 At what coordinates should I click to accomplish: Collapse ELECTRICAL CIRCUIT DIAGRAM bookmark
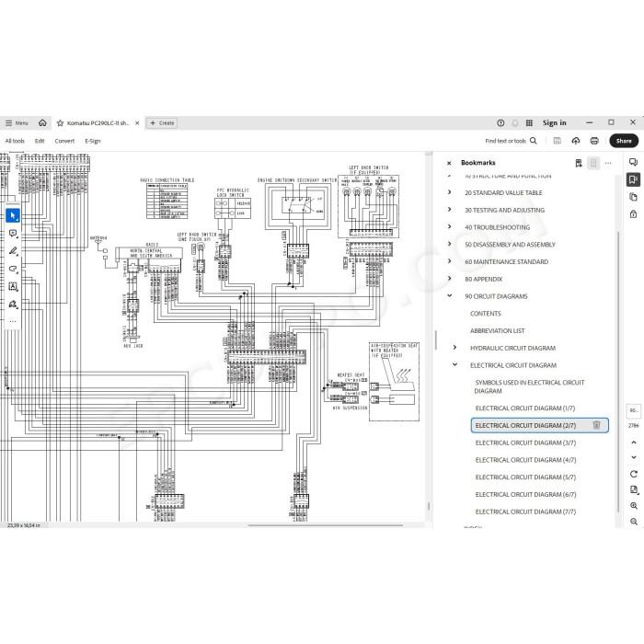coord(454,364)
